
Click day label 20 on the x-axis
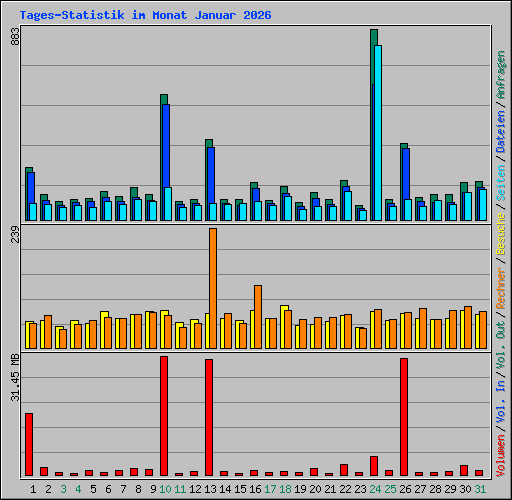pyautogui.click(x=315, y=489)
